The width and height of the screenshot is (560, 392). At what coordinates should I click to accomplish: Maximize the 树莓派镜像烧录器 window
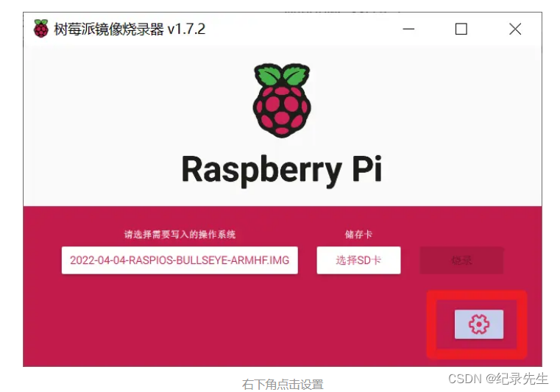[x=461, y=29]
